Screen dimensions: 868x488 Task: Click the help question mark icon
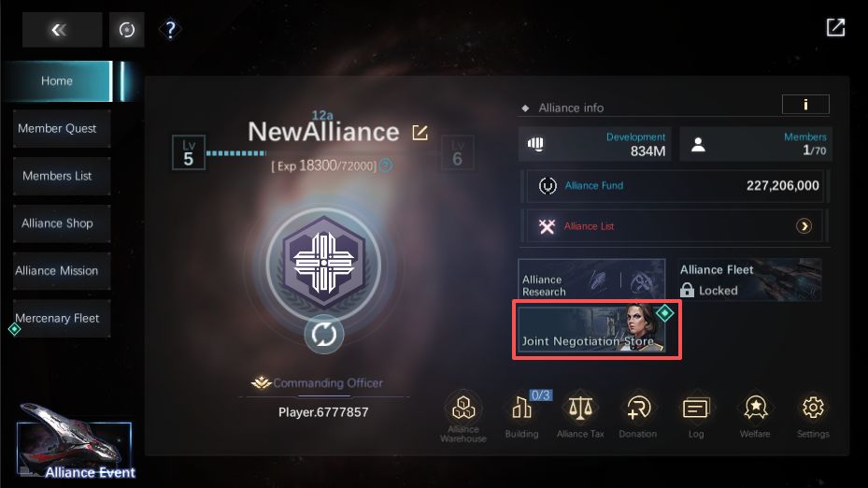click(170, 29)
